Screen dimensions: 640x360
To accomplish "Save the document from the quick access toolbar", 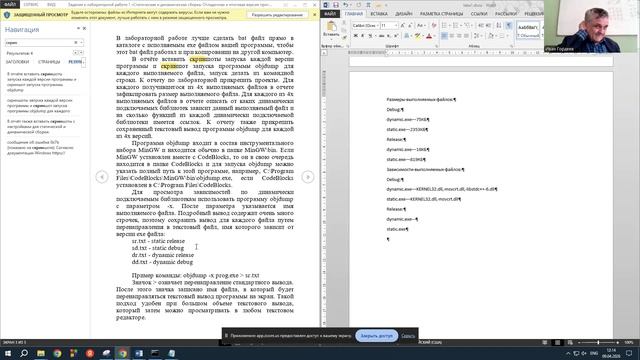I will [x=336, y=5].
